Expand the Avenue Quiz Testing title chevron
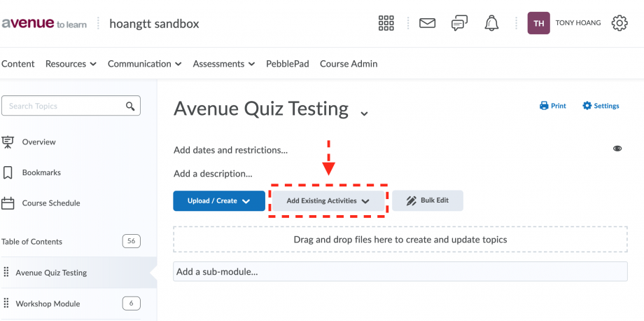This screenshot has height=321, width=644. click(364, 114)
